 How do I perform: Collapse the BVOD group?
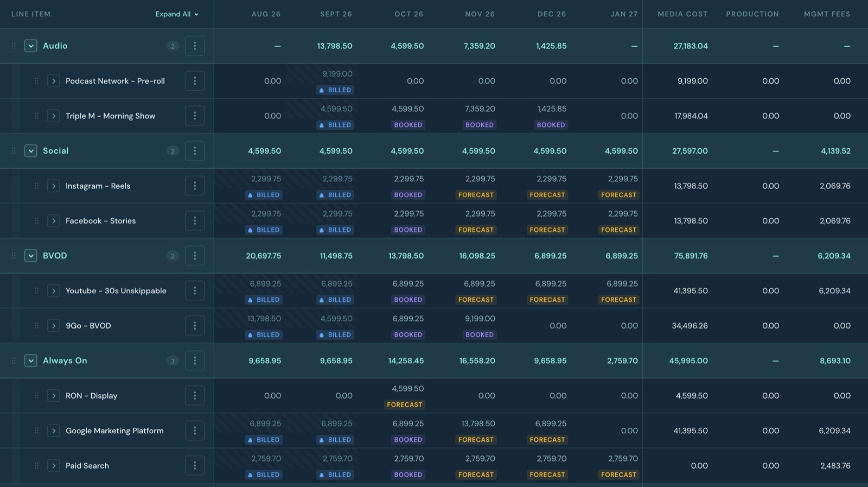(x=31, y=256)
